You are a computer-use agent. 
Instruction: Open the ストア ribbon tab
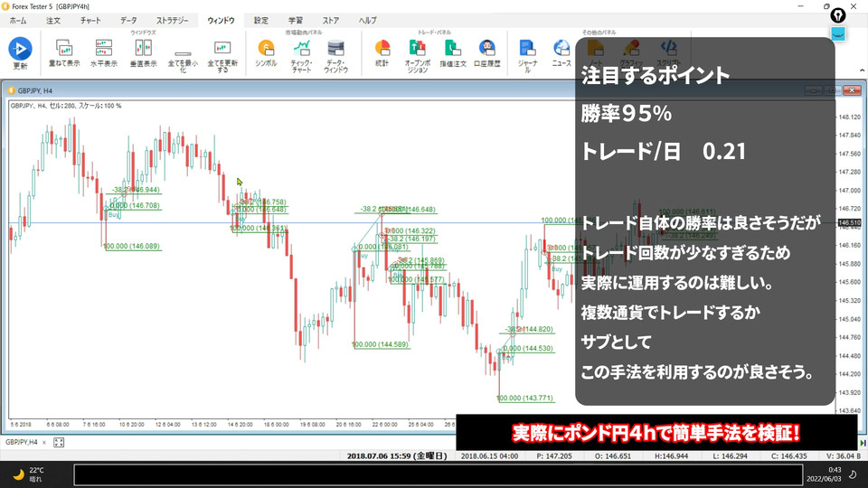(x=331, y=21)
